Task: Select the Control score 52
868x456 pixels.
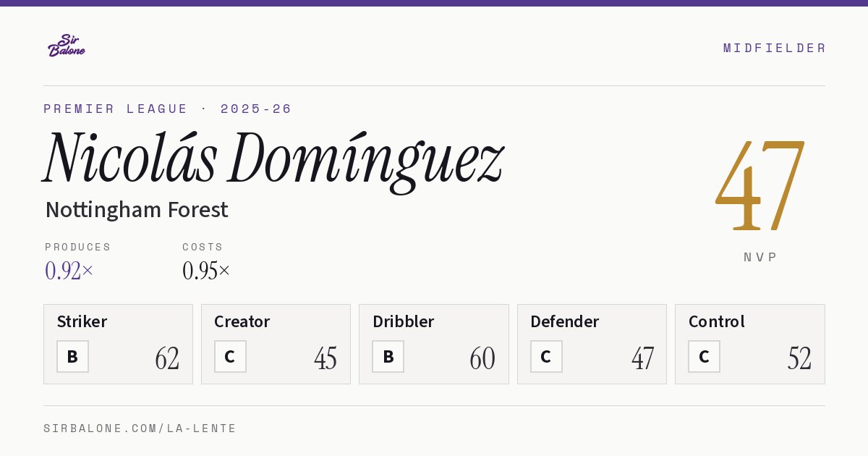Action: [799, 358]
